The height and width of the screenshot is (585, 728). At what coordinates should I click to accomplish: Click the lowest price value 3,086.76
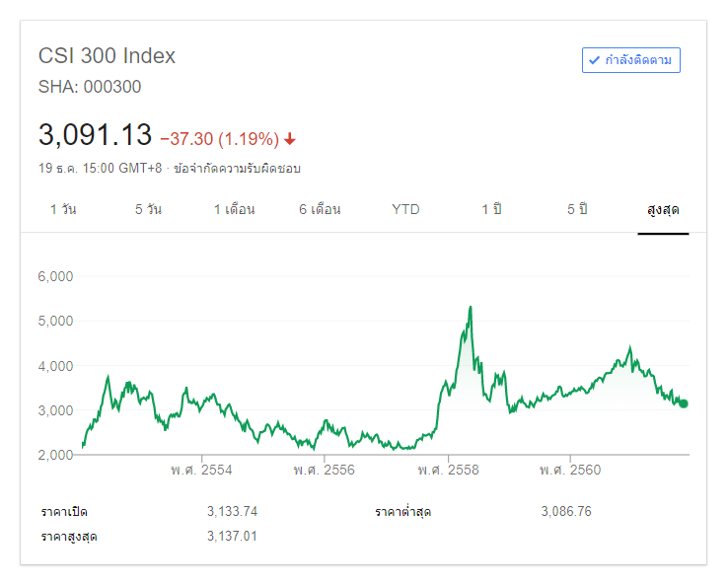[x=566, y=511]
